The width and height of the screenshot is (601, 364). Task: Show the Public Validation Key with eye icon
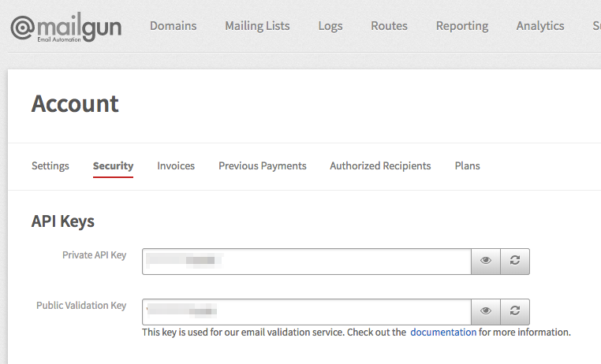pyautogui.click(x=486, y=311)
